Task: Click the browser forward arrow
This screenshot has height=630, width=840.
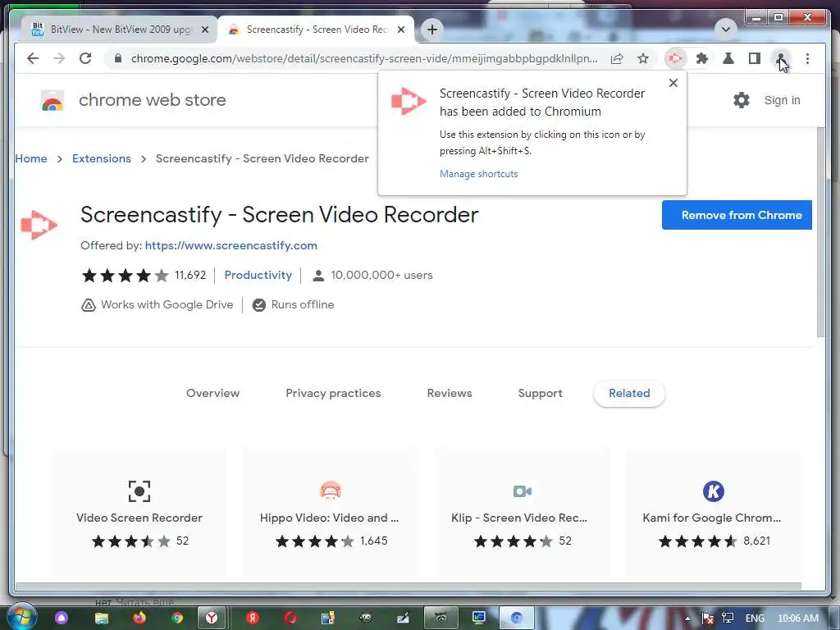Action: 59,58
